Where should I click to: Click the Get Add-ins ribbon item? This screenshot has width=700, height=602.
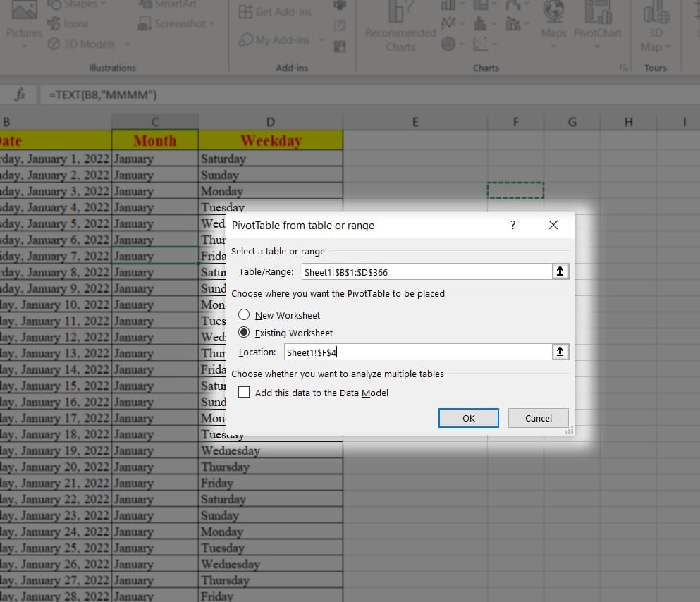tap(275, 11)
